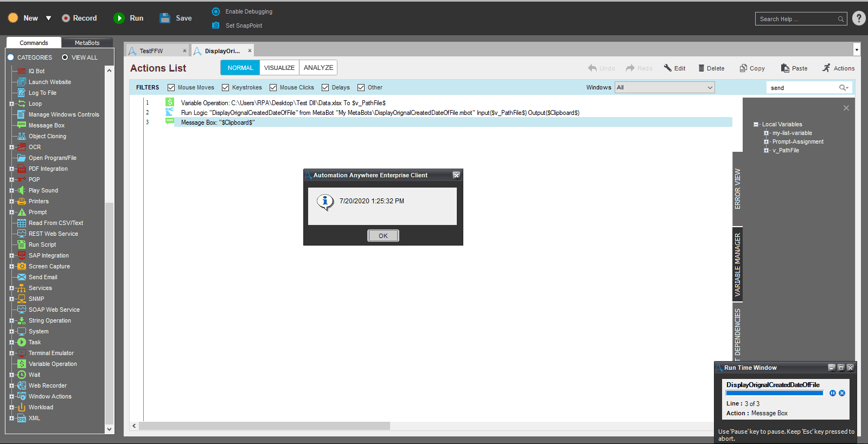Click the Workload command icon
The image size is (868, 444).
[22, 407]
